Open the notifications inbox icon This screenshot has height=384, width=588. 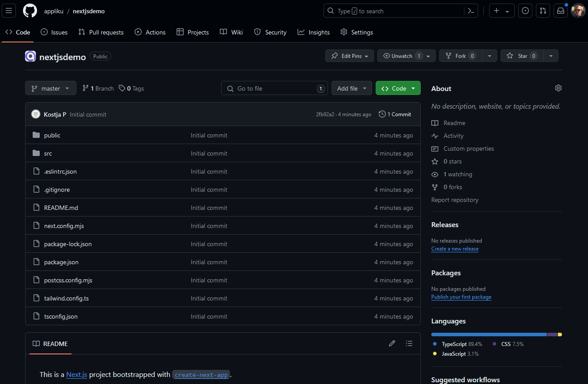coord(560,11)
